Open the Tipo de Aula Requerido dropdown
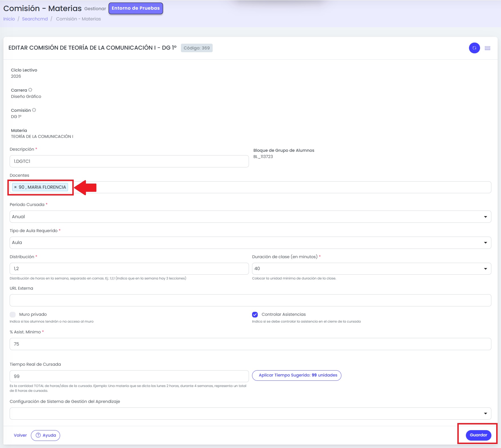The image size is (501, 448). (x=250, y=243)
